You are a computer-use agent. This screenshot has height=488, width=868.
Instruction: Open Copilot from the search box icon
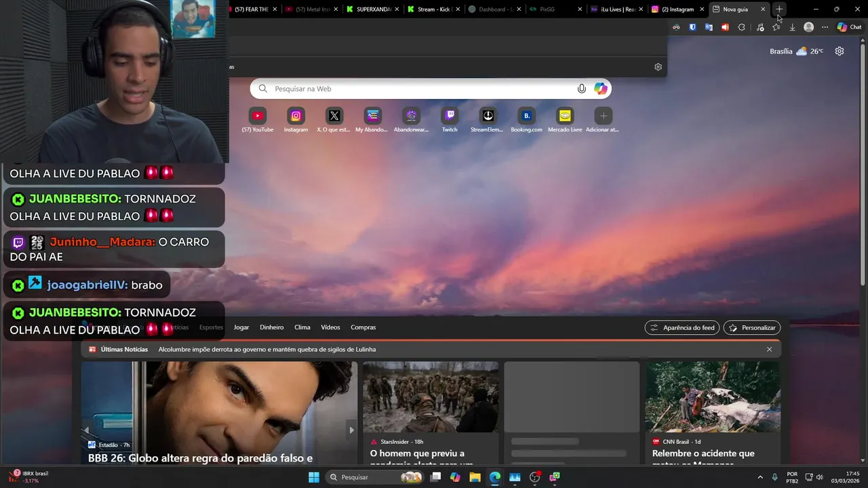(601, 89)
